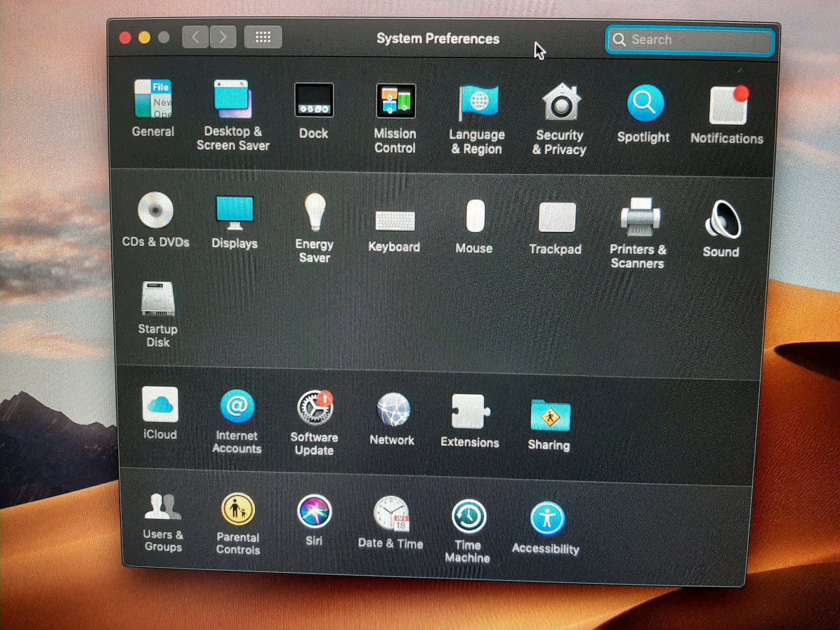Click the back navigation arrow
840x630 pixels.
(195, 37)
